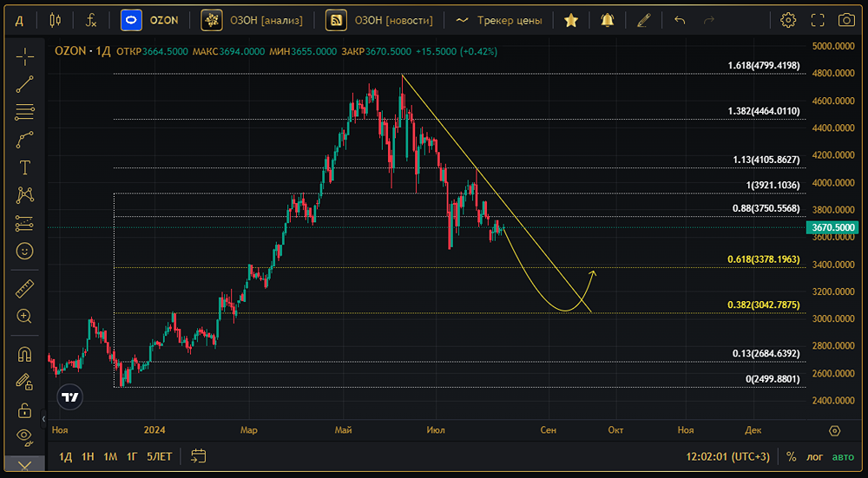Viewport: 868px width, 478px height.
Task: Click the 0.88(3750.5568) Fibonacci level label
Action: [x=766, y=208]
